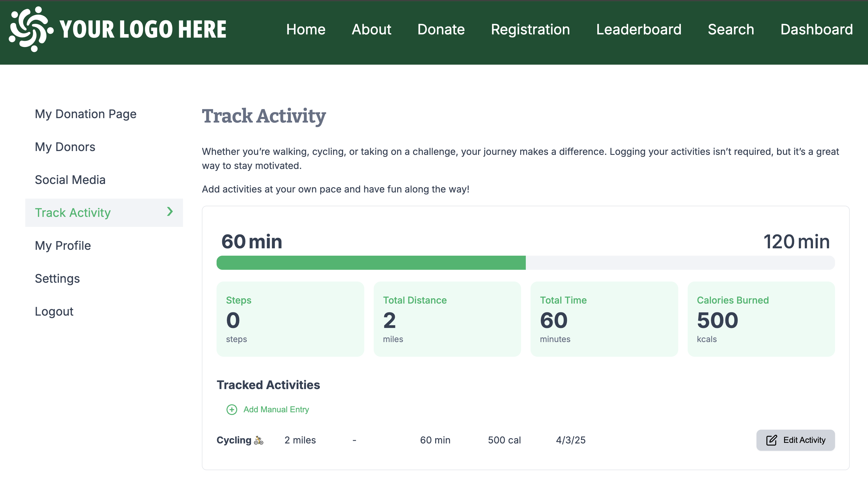
Task: Click the swirl logo icon in header
Action: [x=31, y=29]
